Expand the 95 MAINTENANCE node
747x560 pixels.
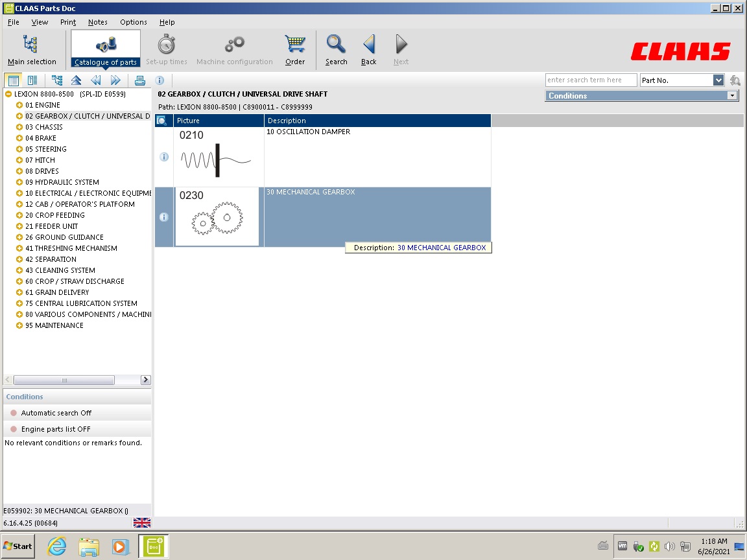click(19, 325)
